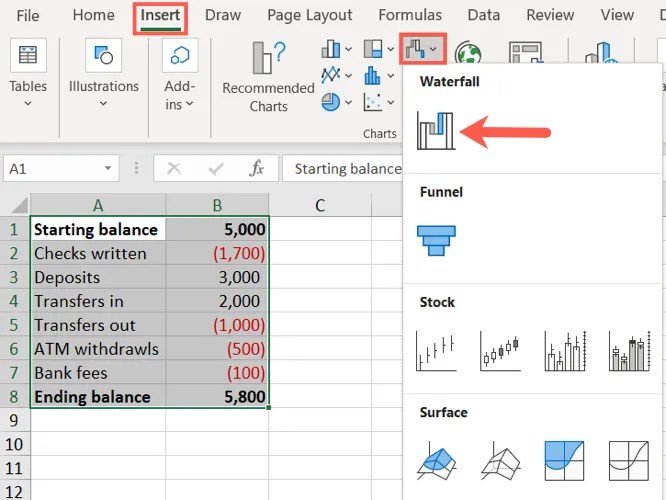Pick the Volume-High-Low-Close stock chart
Screen dimensions: 666x500
(x=565, y=351)
